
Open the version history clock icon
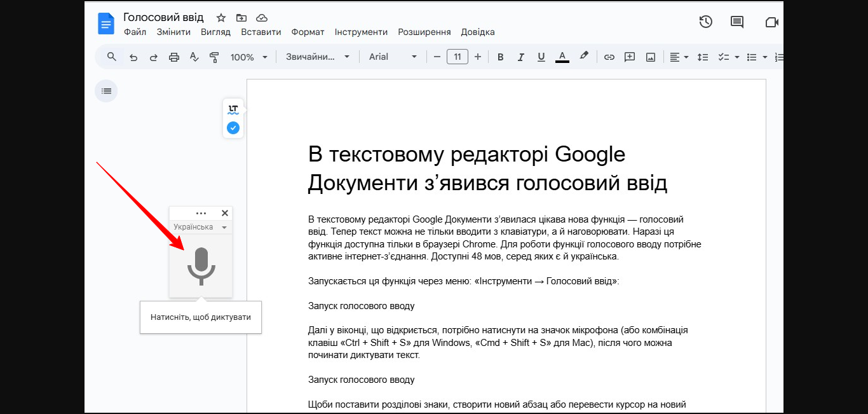click(705, 22)
